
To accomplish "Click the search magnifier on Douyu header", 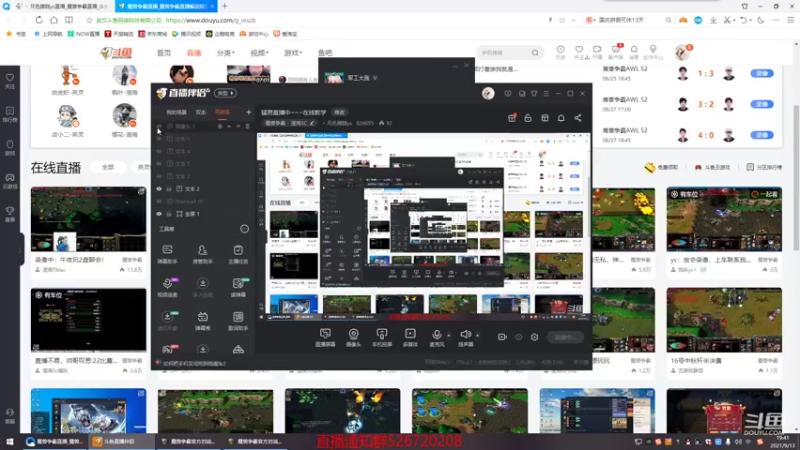I will (535, 53).
